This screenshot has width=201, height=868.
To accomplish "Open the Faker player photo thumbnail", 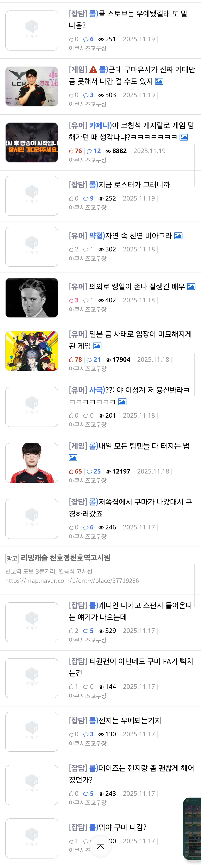I will (x=32, y=463).
